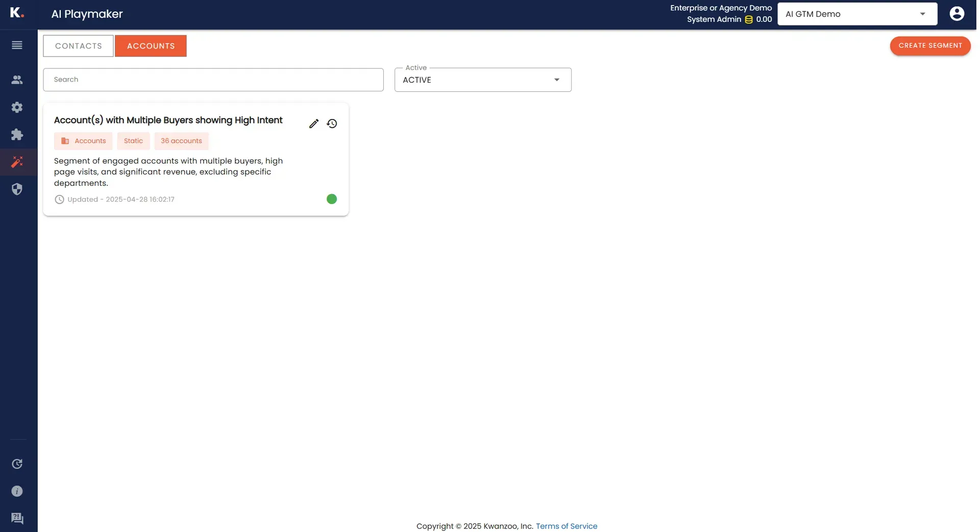View segment history via restore icon
Screen dimensions: 980x532
tap(332, 124)
